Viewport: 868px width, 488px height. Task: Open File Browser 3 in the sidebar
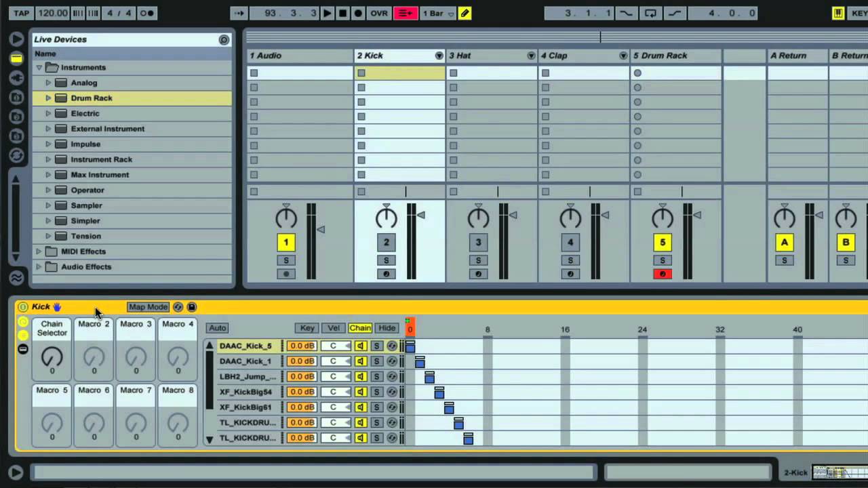coord(16,136)
